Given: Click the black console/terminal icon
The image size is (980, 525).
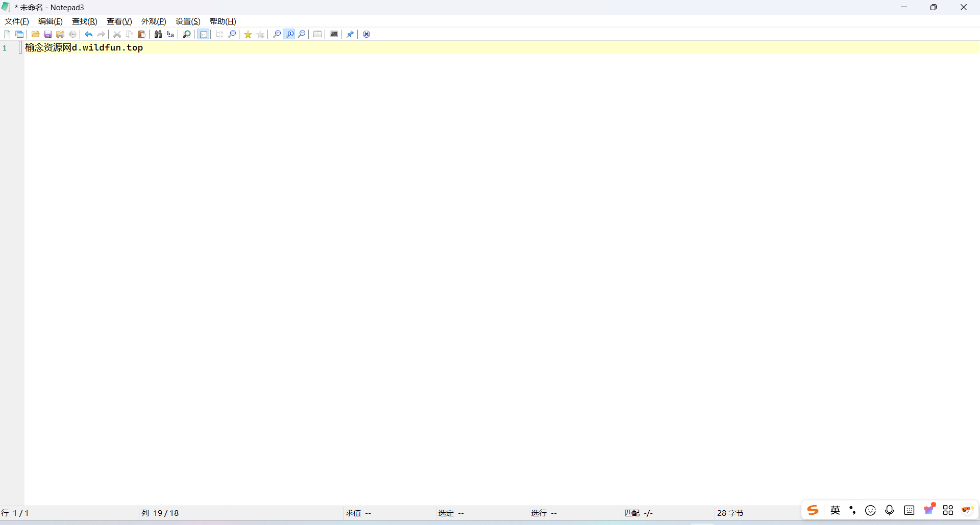Looking at the screenshot, I should [334, 34].
